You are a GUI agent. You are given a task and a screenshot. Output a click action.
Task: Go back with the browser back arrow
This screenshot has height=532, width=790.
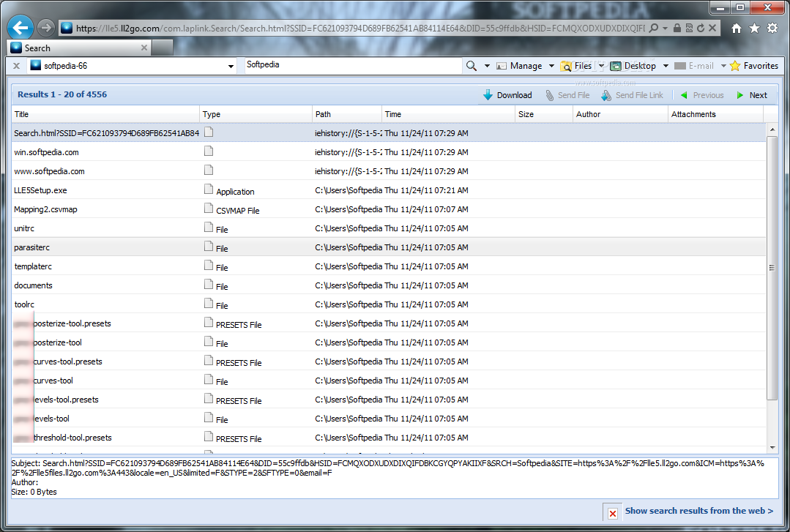pos(21,27)
